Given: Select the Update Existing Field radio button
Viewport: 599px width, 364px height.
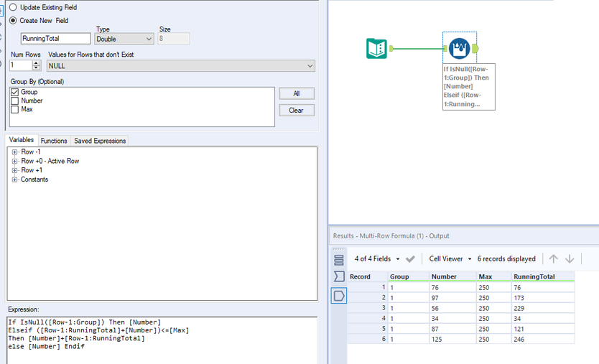Looking at the screenshot, I should pyautogui.click(x=14, y=7).
